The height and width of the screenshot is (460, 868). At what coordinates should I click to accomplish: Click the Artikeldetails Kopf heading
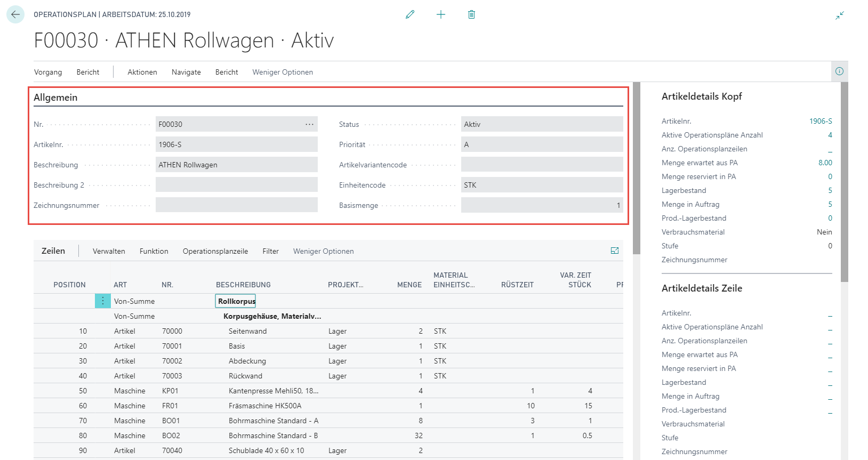coord(702,96)
